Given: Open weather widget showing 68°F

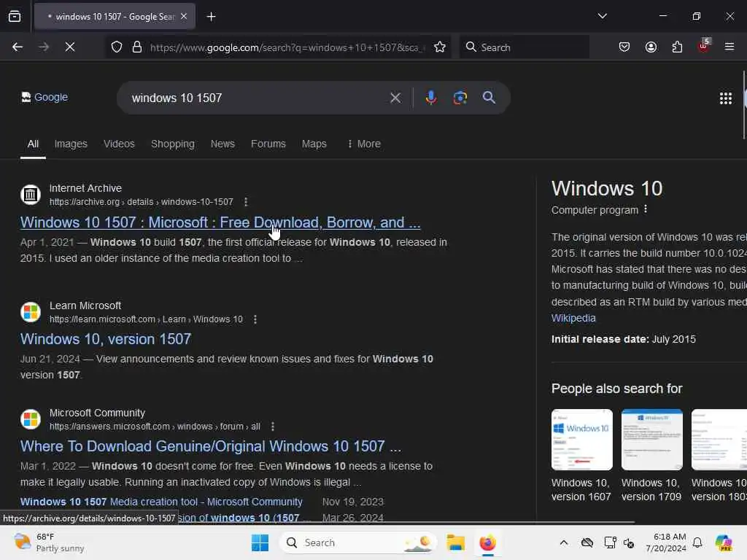Looking at the screenshot, I should pyautogui.click(x=50, y=542).
